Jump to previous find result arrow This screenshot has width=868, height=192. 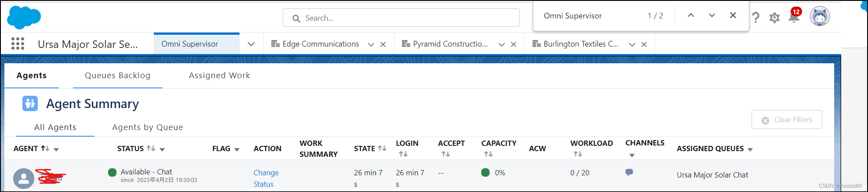[691, 15]
